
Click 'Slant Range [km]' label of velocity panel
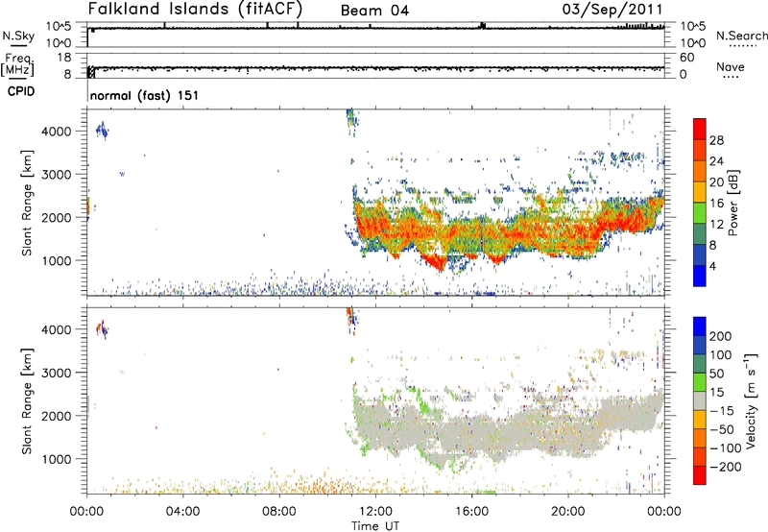pyautogui.click(x=27, y=401)
